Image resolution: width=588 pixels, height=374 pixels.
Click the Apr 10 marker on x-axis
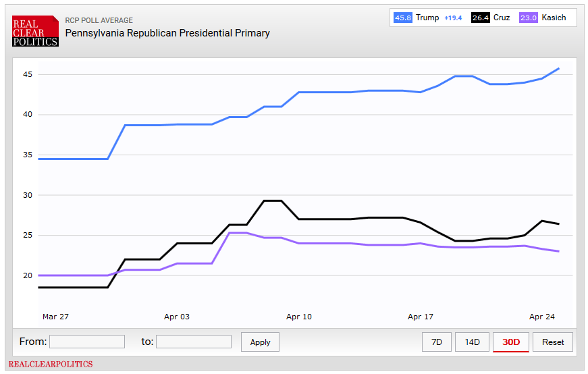click(x=299, y=317)
